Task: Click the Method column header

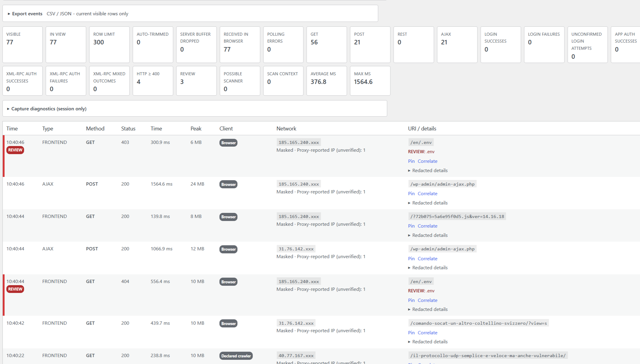Action: click(x=95, y=128)
